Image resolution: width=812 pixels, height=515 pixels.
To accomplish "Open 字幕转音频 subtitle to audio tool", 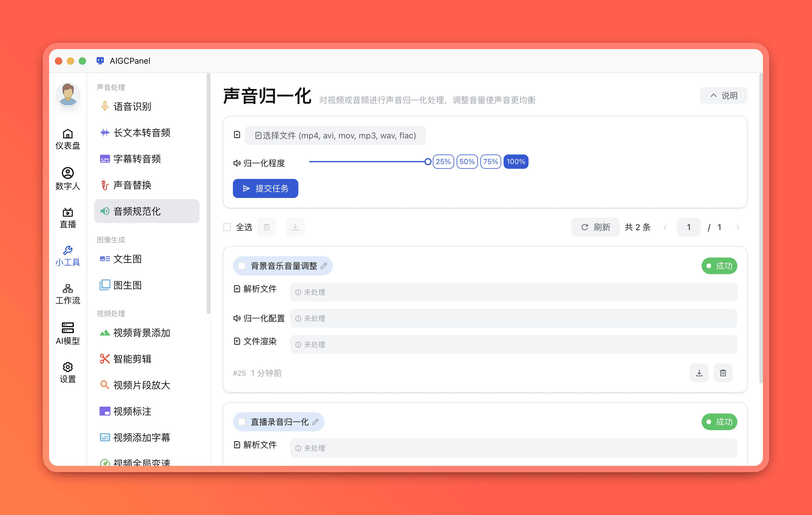I will [x=147, y=159].
